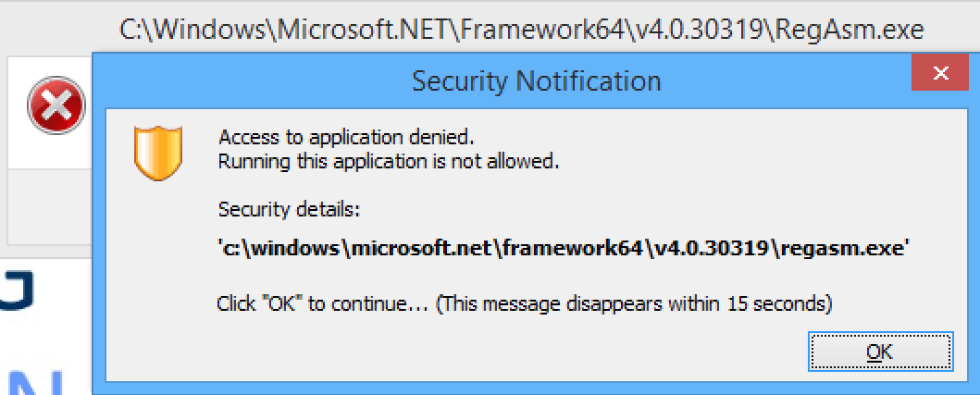
Task: Click the dark blue logo fragment
Action: click(x=17, y=290)
